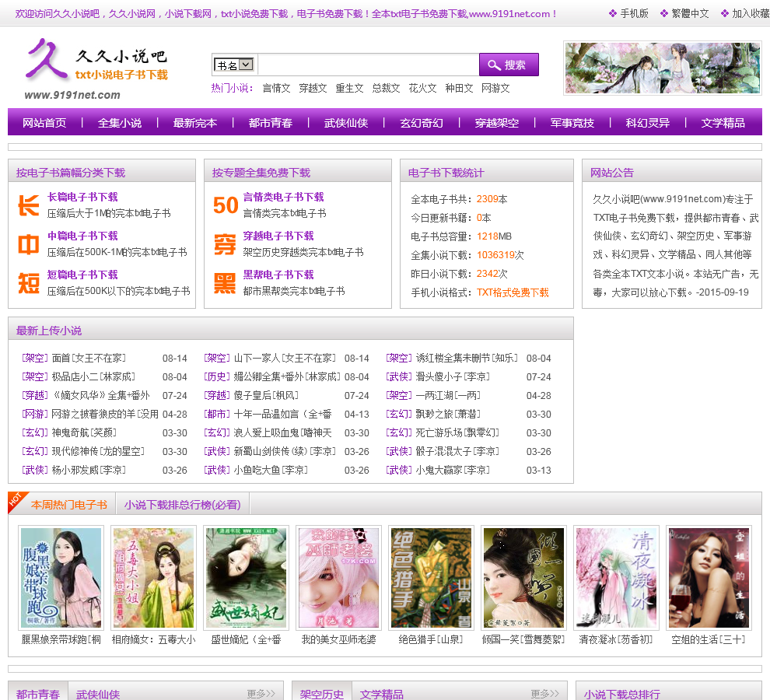The image size is (770, 700).
Task: Click the orange 黑 gang-novel icon
Action: tap(225, 283)
